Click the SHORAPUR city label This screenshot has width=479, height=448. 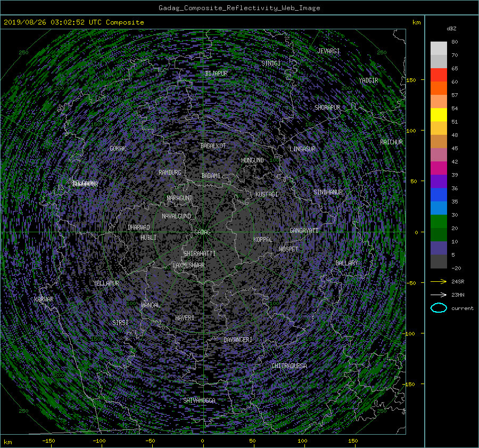pos(327,108)
